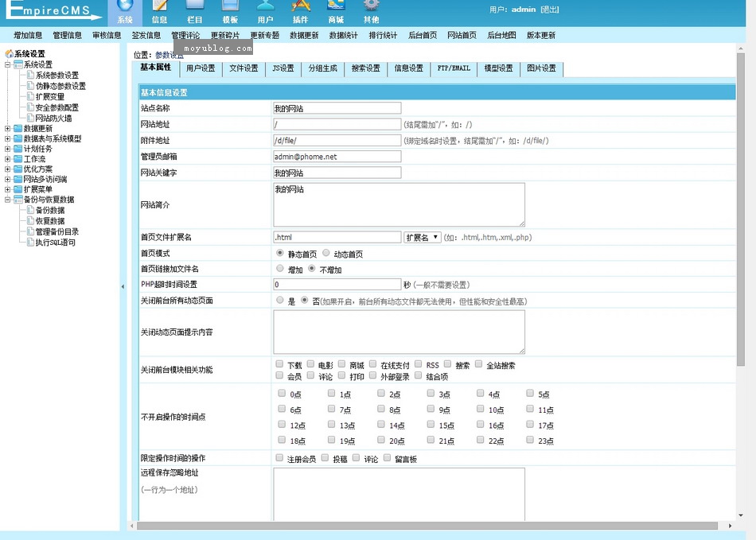The height and width of the screenshot is (540, 756).
Task: Click the folder icon of 数据更新 node
Action: tap(18, 128)
